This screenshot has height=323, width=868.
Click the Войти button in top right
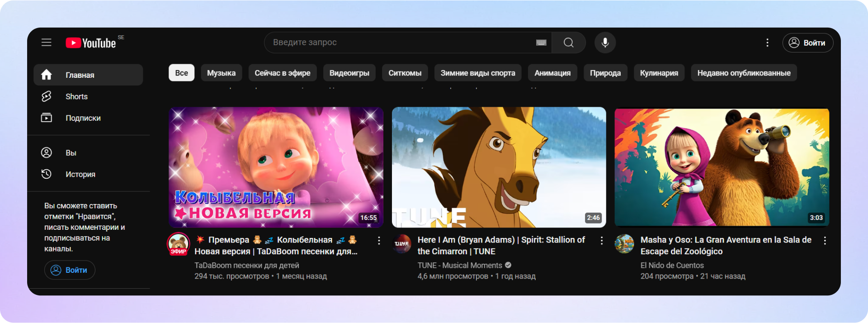click(x=807, y=43)
